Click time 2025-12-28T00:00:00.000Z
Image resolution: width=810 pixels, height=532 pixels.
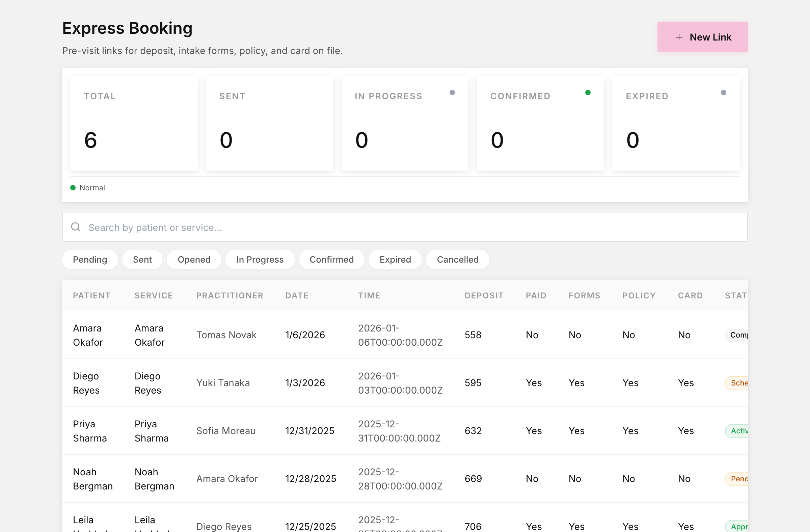(400, 479)
